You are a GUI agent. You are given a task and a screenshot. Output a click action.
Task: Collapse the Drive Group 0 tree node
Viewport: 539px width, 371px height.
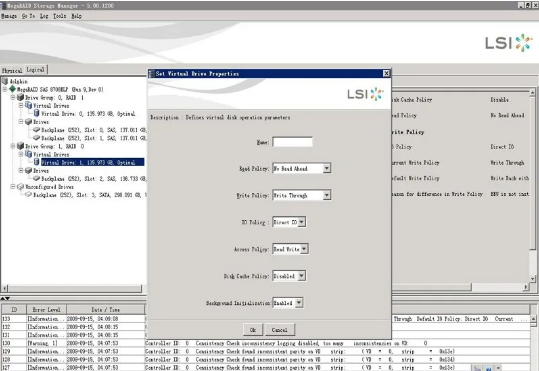[x=13, y=98]
